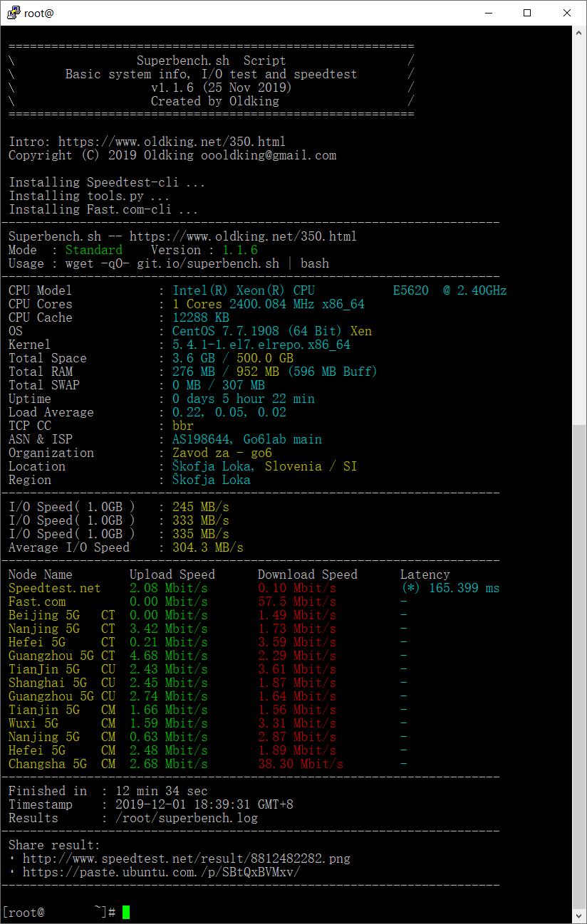Click the Fast.com node name

[36, 602]
